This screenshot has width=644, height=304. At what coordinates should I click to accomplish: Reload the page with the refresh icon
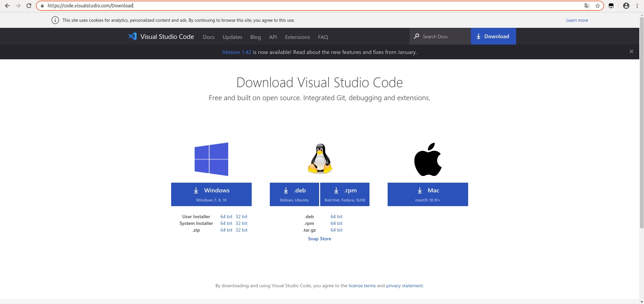(x=29, y=6)
